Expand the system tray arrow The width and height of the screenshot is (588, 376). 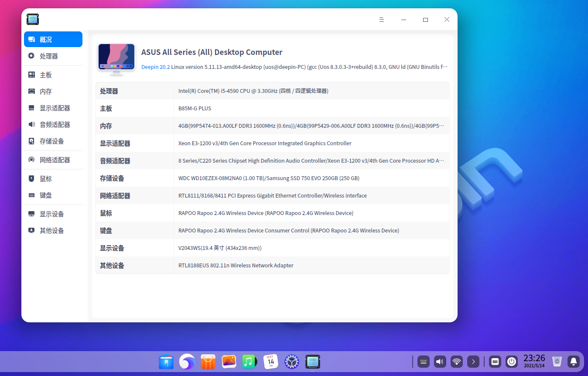(x=473, y=362)
